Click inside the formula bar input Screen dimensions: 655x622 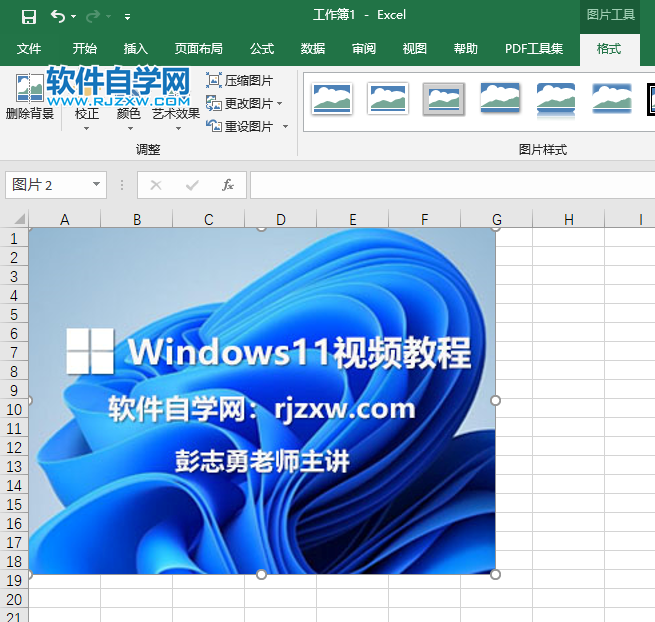coord(452,185)
